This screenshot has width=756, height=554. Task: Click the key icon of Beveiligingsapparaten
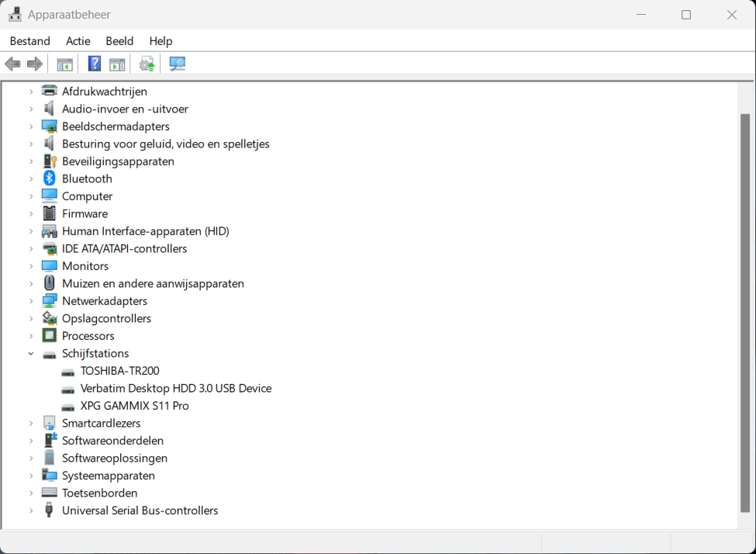tap(50, 161)
